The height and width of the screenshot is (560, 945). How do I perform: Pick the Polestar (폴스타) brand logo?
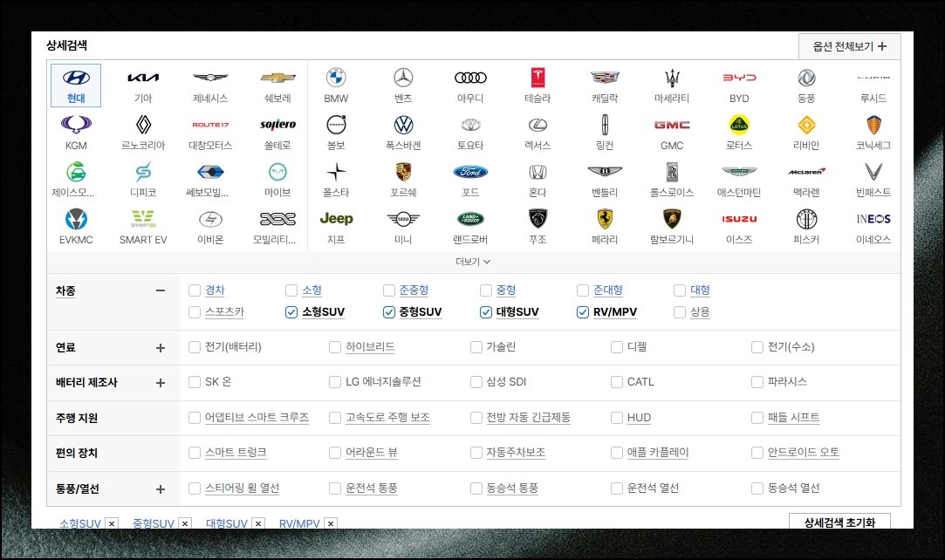click(x=336, y=172)
